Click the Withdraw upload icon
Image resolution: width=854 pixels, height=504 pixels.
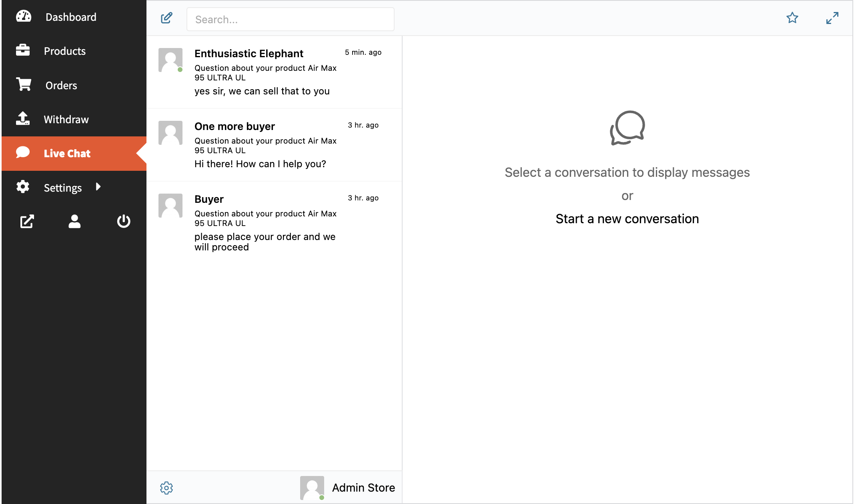tap(23, 118)
